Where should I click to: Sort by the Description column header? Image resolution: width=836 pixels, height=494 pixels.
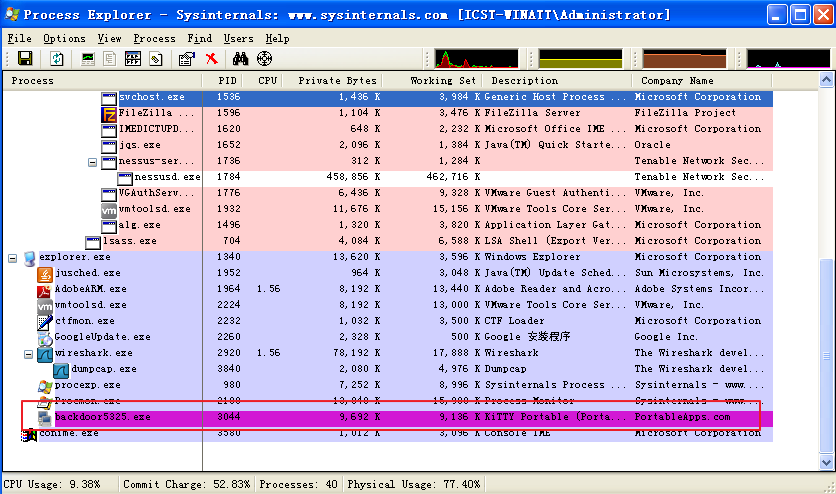557,80
